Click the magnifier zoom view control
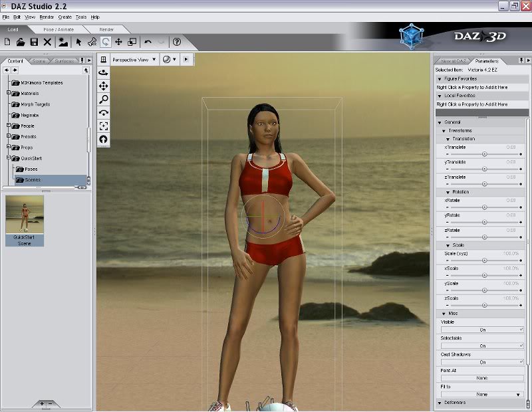The height and width of the screenshot is (412, 532). tap(104, 100)
